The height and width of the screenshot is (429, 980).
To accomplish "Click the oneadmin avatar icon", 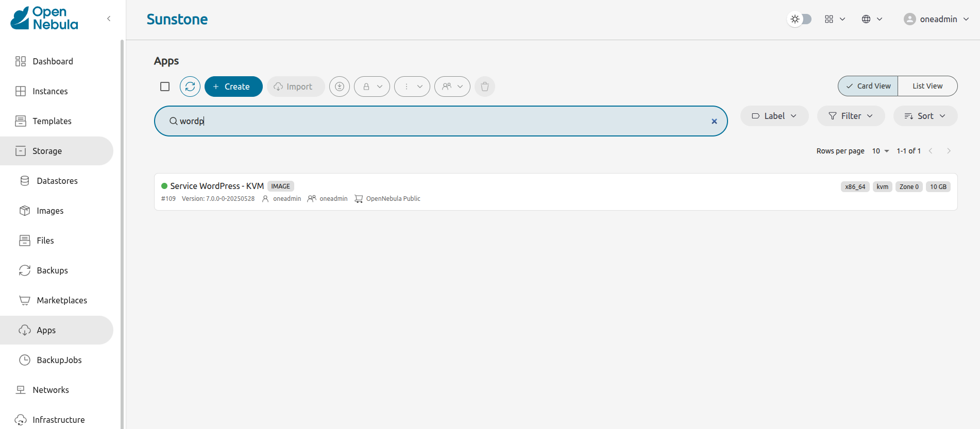I will [x=910, y=19].
